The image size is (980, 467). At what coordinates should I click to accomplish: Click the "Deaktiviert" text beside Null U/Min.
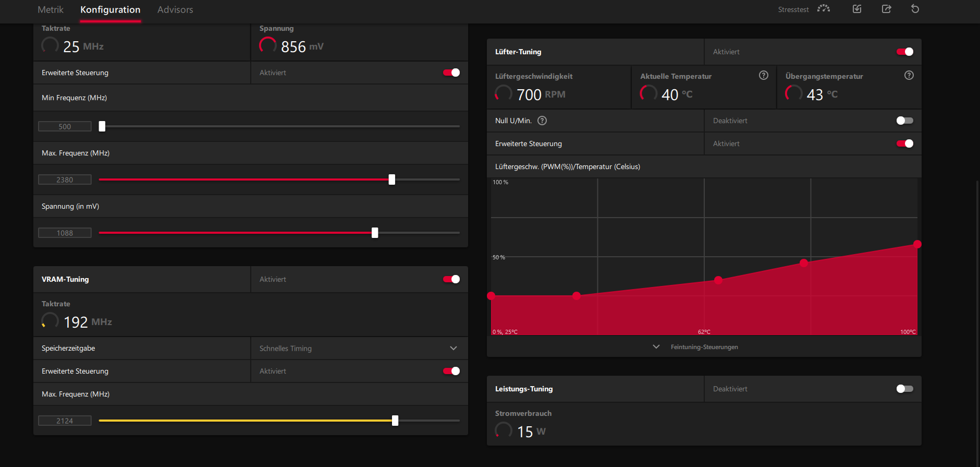point(730,121)
